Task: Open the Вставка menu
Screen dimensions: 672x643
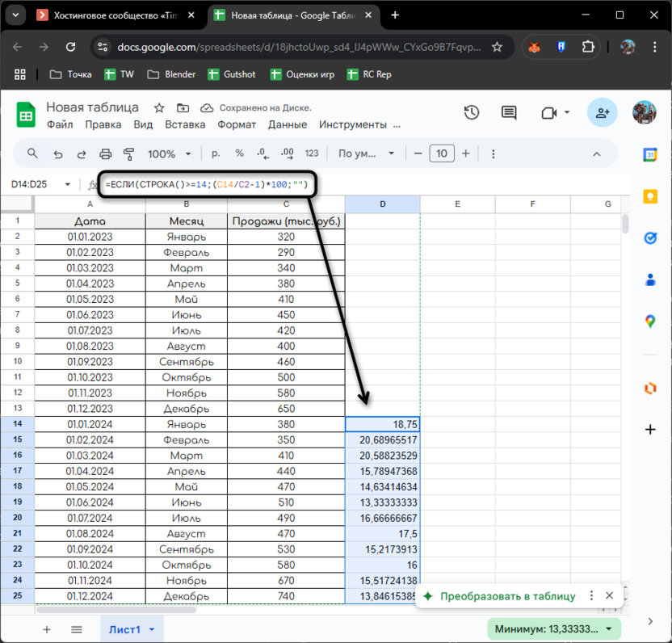Action: [x=185, y=124]
